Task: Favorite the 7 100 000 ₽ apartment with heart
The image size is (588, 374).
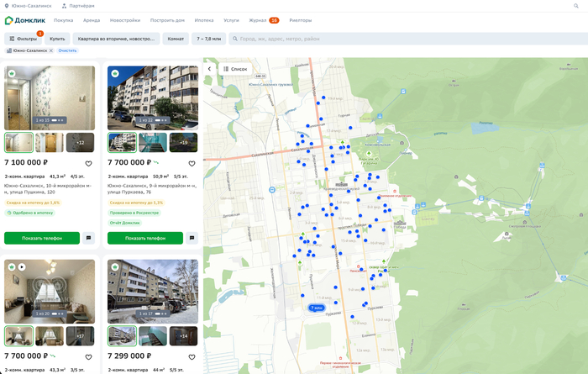Action: click(x=89, y=163)
